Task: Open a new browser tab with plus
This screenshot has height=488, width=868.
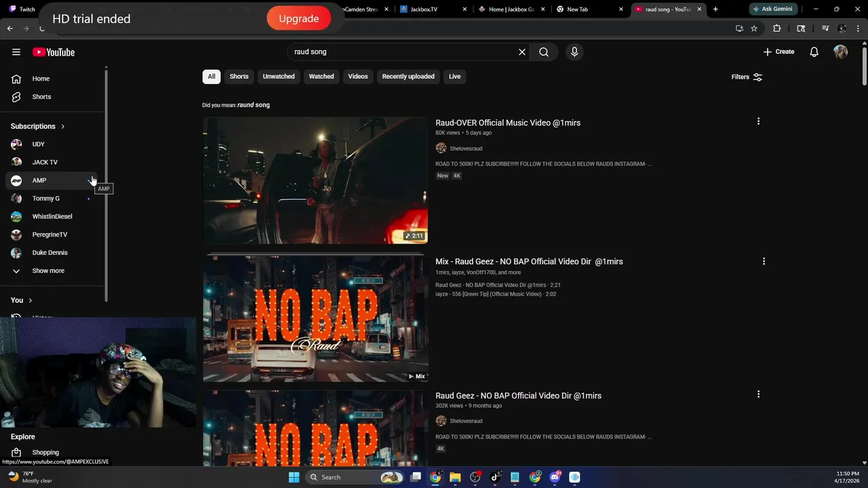Action: 715,9
